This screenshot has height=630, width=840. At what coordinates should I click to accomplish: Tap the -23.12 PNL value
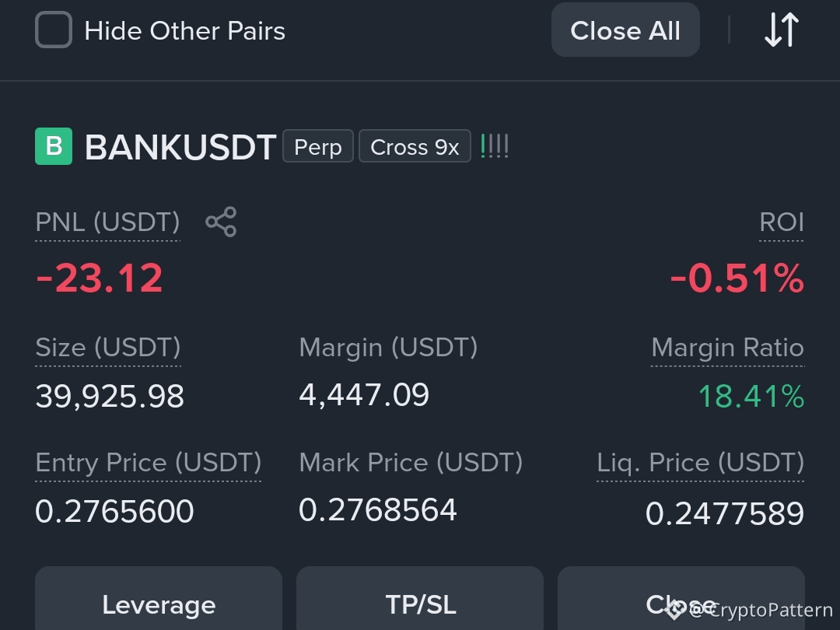pos(99,278)
